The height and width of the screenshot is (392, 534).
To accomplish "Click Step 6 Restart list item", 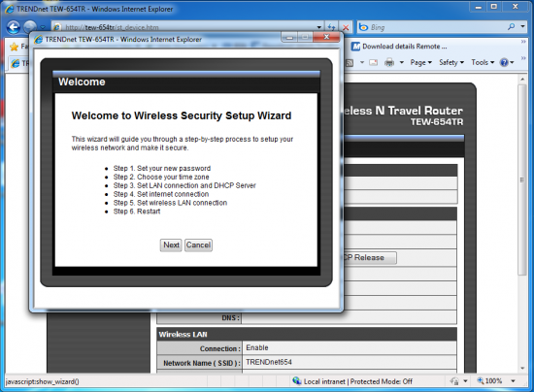I will click(137, 212).
